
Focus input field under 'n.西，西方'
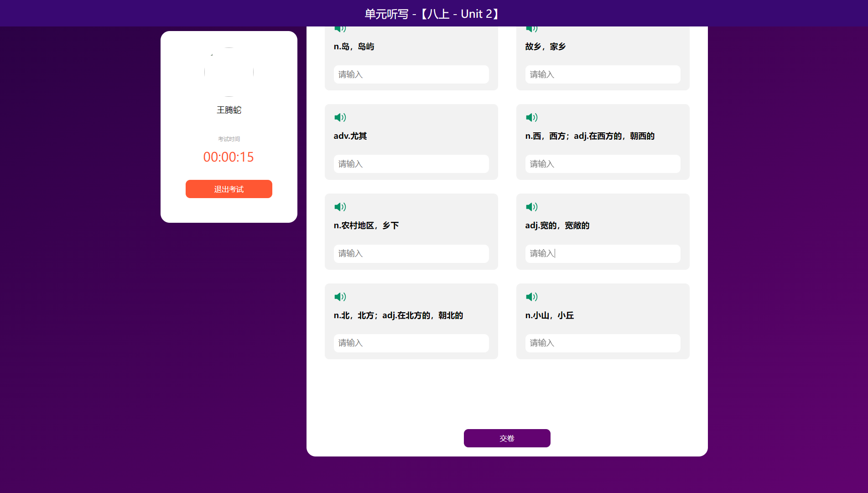click(x=603, y=164)
